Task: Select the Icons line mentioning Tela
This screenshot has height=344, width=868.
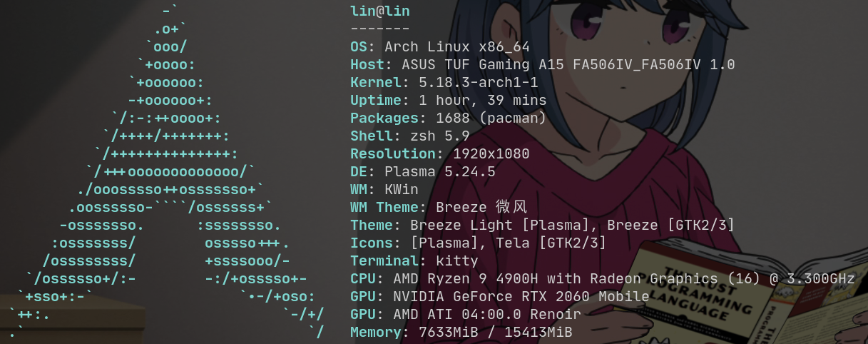Action: (x=478, y=243)
